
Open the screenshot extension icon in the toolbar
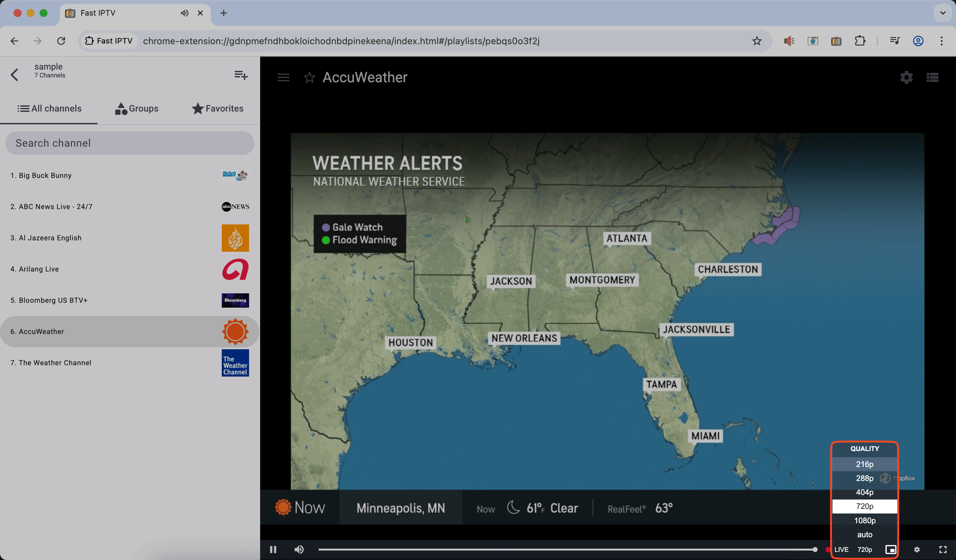813,41
